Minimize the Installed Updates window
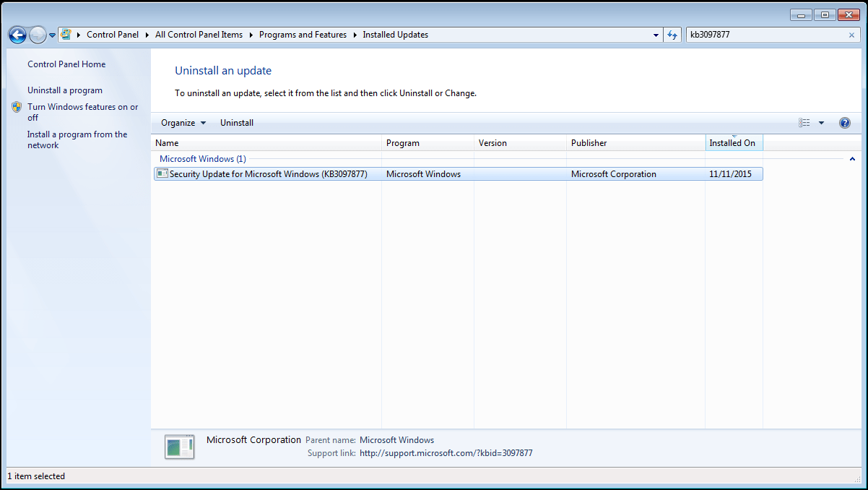This screenshot has width=868, height=490. (x=801, y=14)
